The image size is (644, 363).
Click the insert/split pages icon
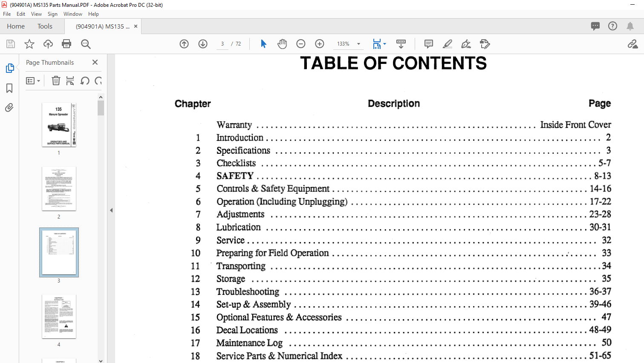(70, 81)
